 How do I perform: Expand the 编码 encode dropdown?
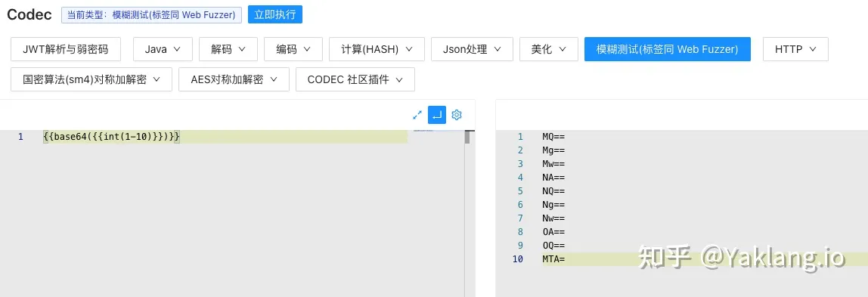tap(293, 49)
